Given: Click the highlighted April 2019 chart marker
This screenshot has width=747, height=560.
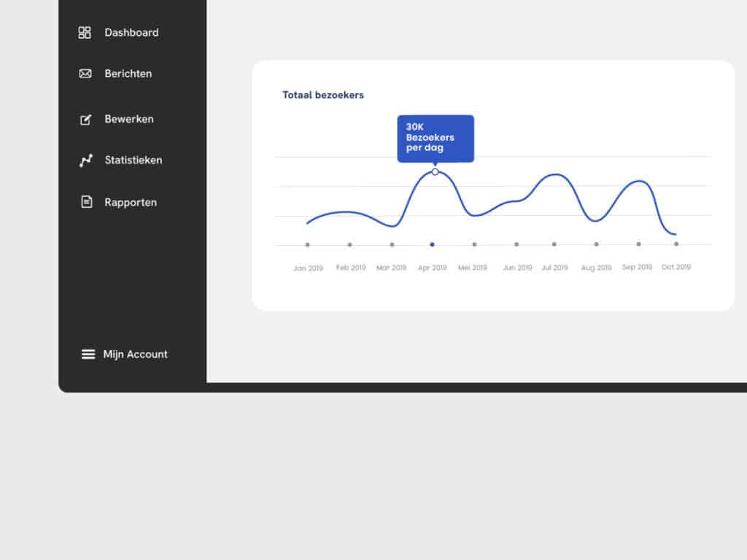Looking at the screenshot, I should point(436,171).
